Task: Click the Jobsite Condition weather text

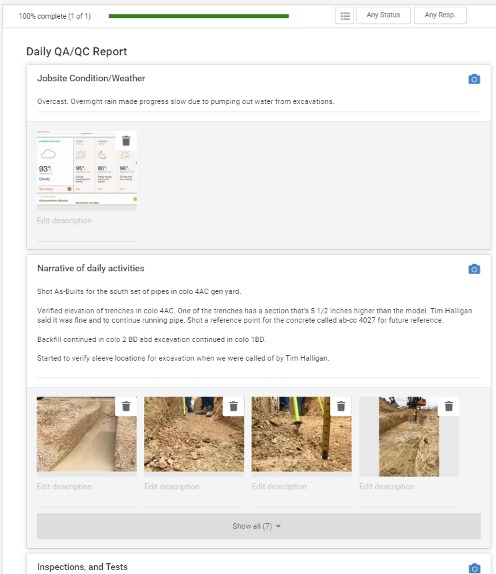Action: click(x=186, y=101)
